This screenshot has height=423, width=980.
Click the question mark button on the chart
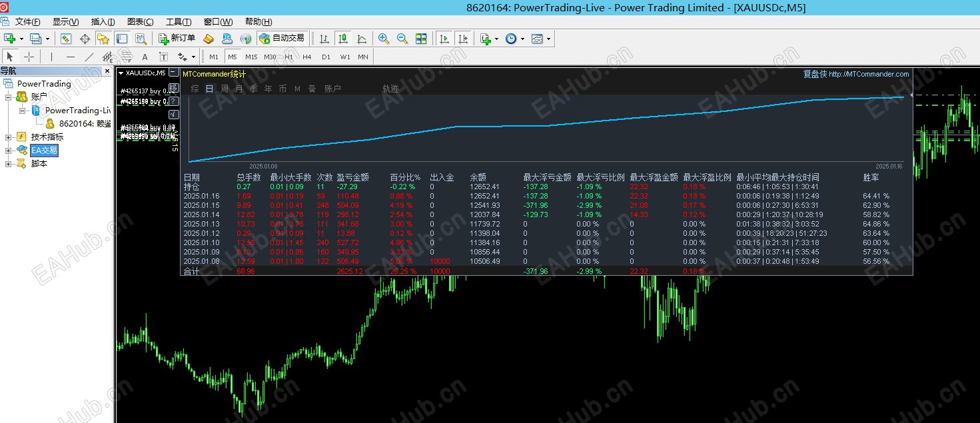point(174,101)
